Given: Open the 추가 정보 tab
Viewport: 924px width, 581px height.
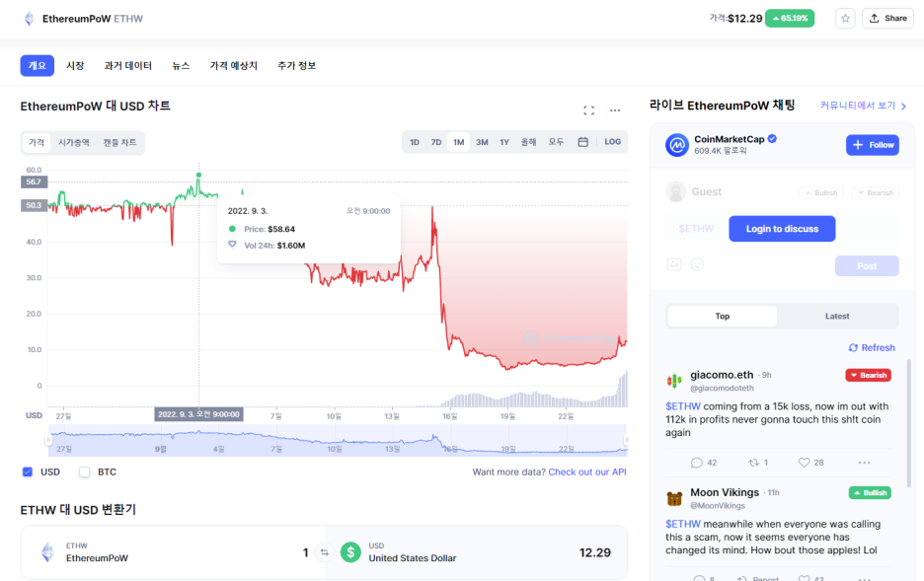Looking at the screenshot, I should click(296, 65).
